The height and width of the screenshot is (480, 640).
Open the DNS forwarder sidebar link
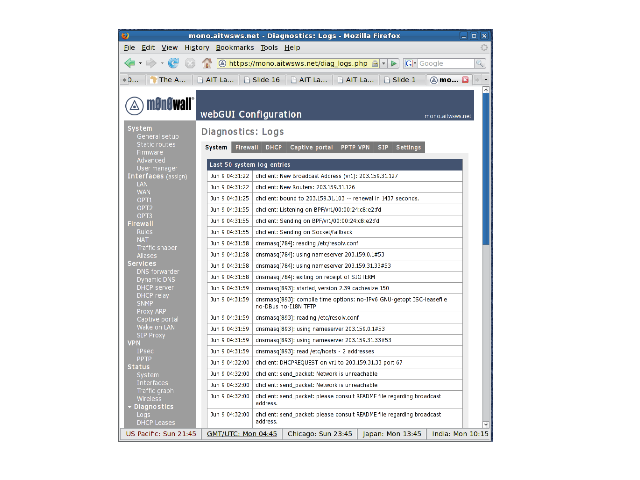[158, 270]
